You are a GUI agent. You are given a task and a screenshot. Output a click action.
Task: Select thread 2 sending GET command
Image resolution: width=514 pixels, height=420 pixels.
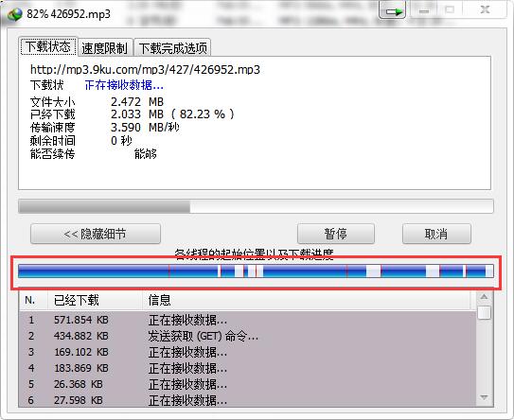247,336
